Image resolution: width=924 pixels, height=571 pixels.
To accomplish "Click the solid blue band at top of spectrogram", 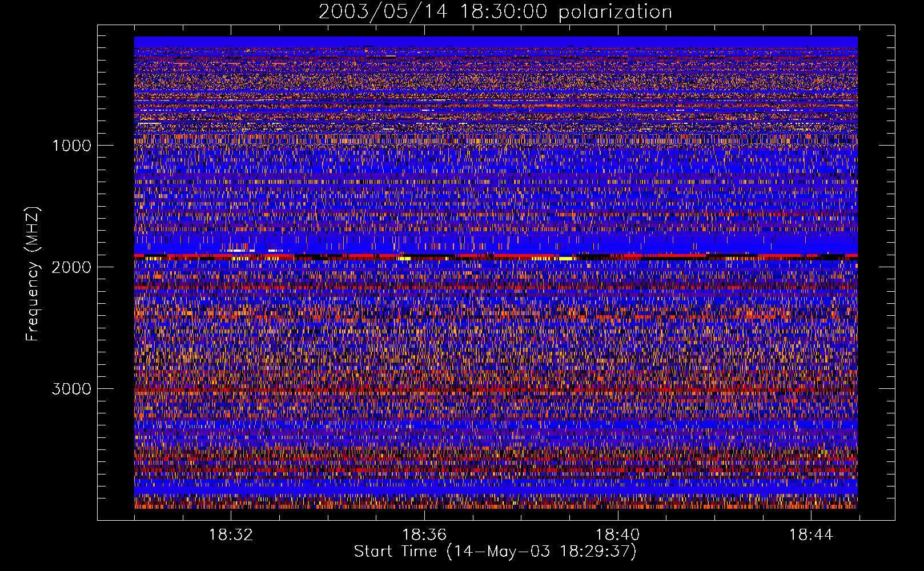I will tap(496, 42).
